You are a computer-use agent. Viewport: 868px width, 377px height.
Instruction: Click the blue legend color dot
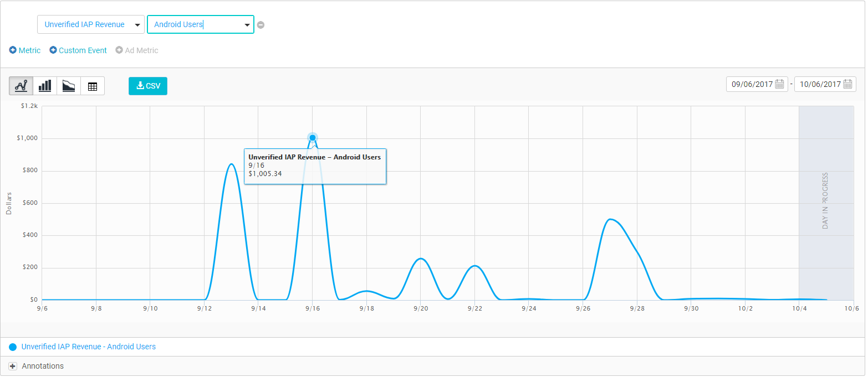coord(13,347)
